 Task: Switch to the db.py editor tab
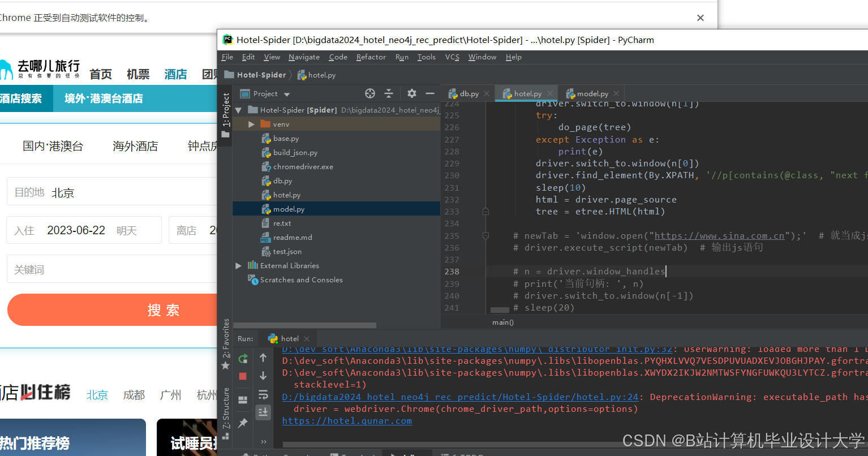pyautogui.click(x=464, y=93)
